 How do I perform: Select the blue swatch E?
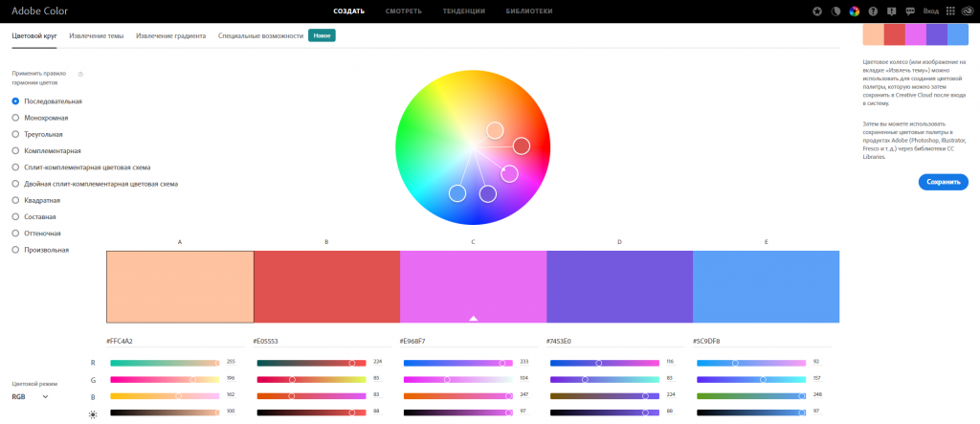coord(767,287)
